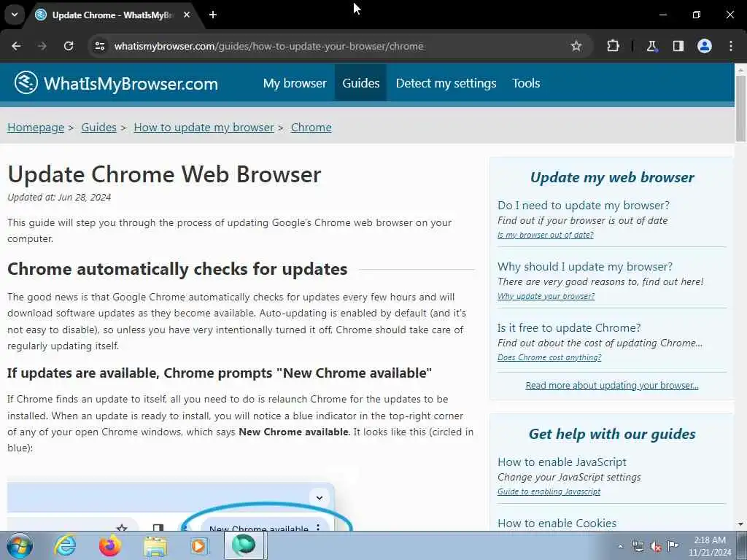The height and width of the screenshot is (560, 747).
Task: Click 'Chrome automatically checks for updates' heading
Action: pos(177,269)
